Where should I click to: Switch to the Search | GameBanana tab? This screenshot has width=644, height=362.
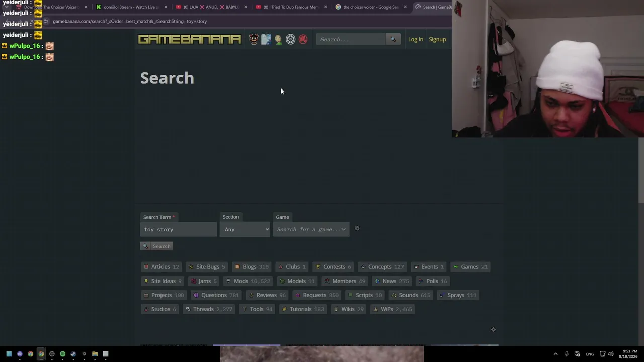433,7
